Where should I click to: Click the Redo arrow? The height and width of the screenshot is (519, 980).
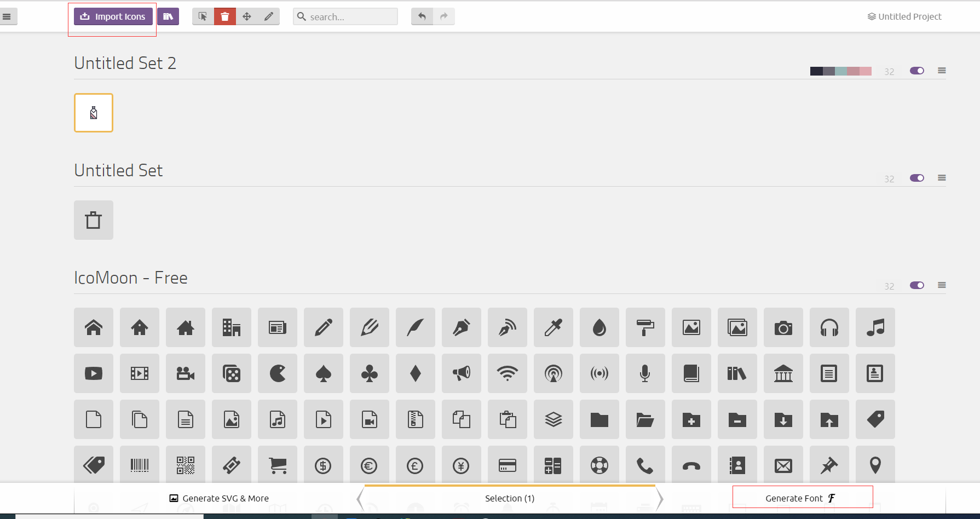(444, 16)
